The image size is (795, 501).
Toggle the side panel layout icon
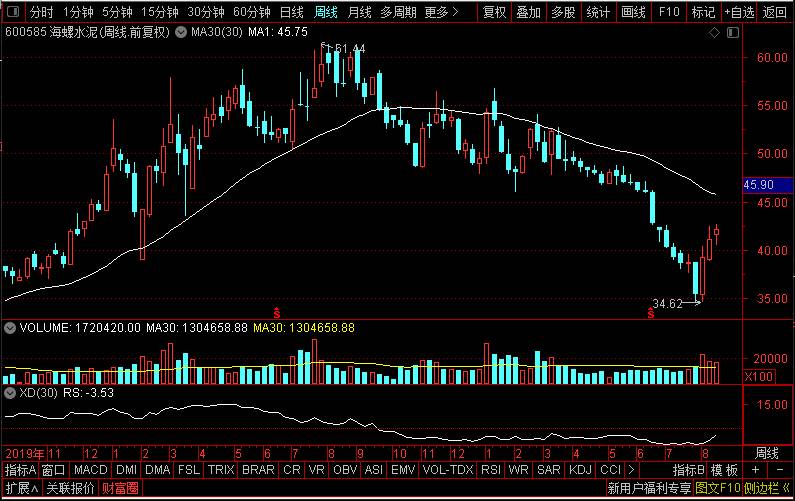[x=733, y=32]
